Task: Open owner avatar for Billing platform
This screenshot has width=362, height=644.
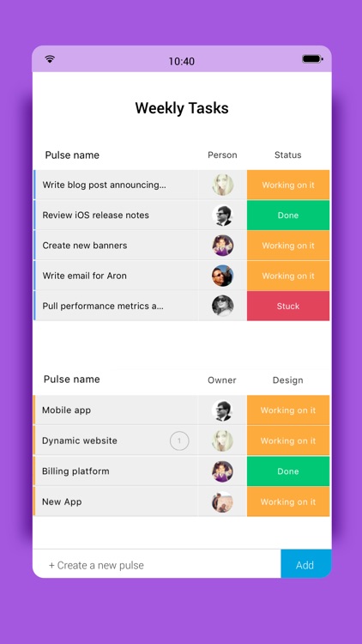Action: [x=222, y=471]
